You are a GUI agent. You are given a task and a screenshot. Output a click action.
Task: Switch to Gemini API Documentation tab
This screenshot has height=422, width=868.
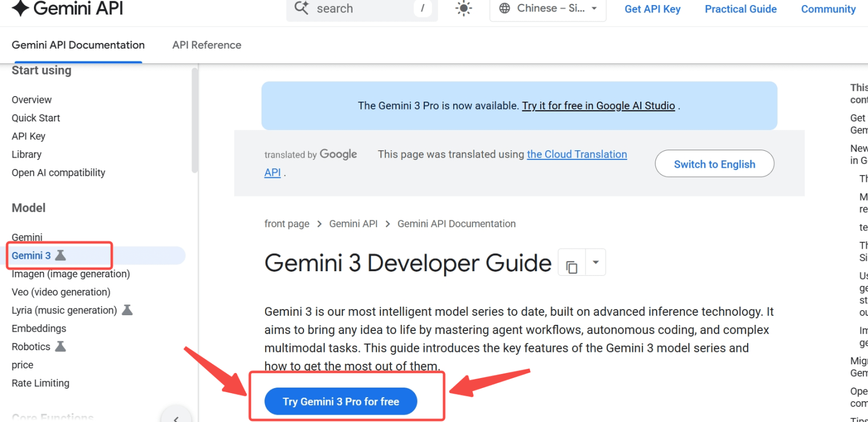[x=78, y=45]
